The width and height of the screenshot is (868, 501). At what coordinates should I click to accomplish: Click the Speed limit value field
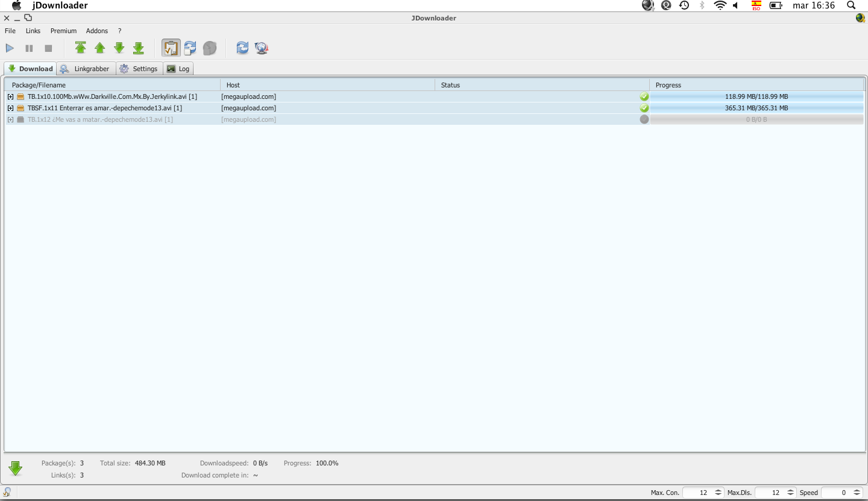pos(836,493)
